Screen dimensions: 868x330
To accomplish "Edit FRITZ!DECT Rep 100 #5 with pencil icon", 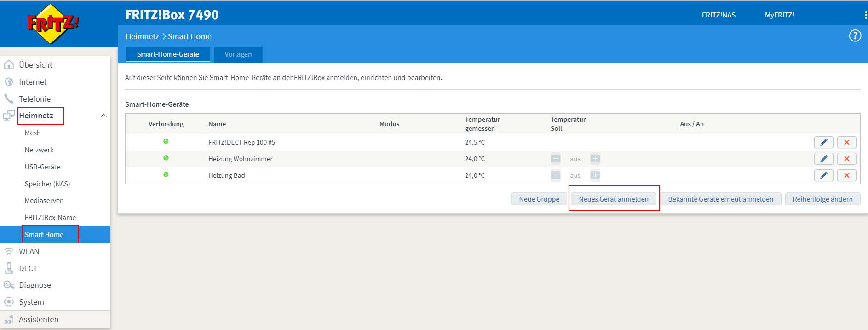I will [x=823, y=142].
